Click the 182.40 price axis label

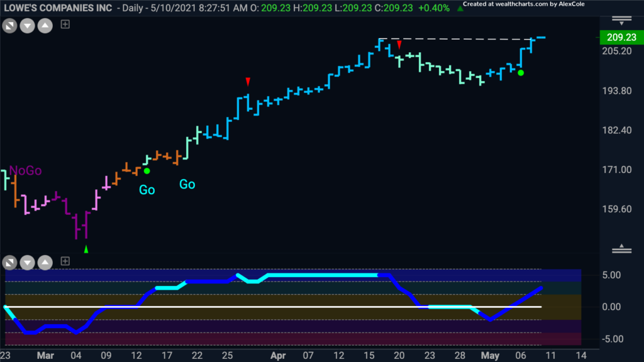coord(617,130)
